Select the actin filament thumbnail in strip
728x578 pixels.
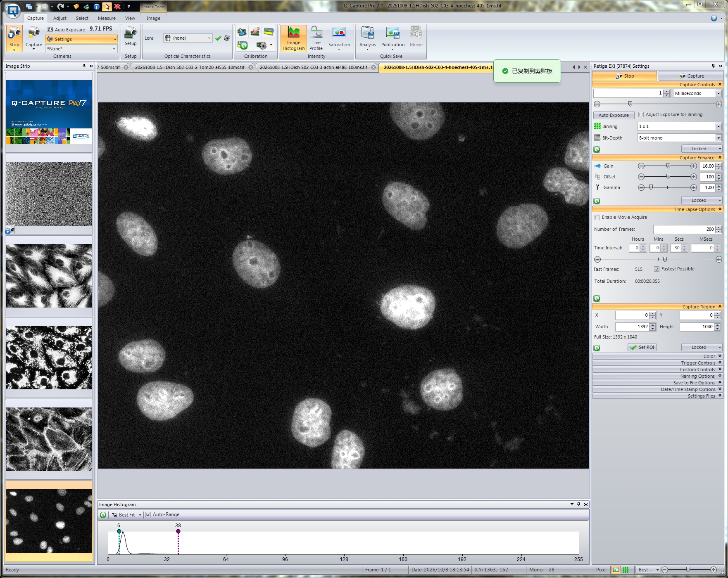[x=49, y=439]
